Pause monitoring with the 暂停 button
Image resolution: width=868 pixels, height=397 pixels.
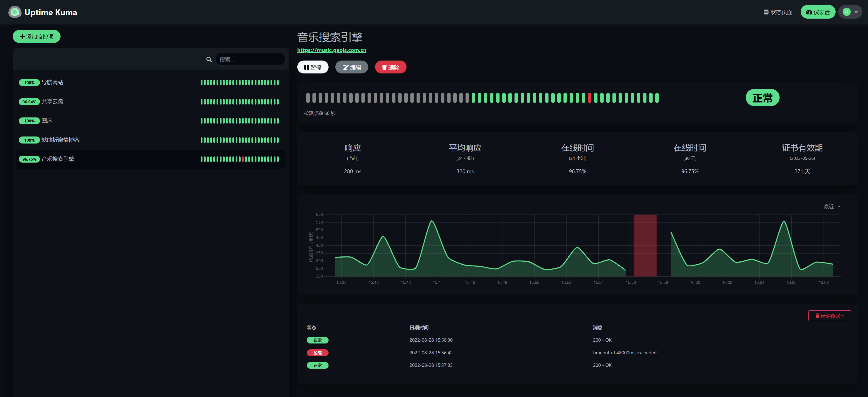coord(313,67)
